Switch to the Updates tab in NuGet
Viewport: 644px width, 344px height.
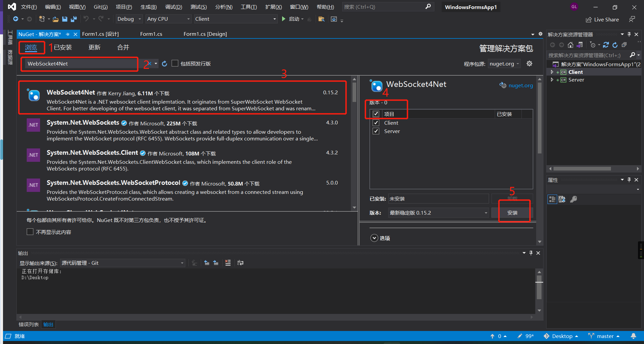(x=94, y=47)
